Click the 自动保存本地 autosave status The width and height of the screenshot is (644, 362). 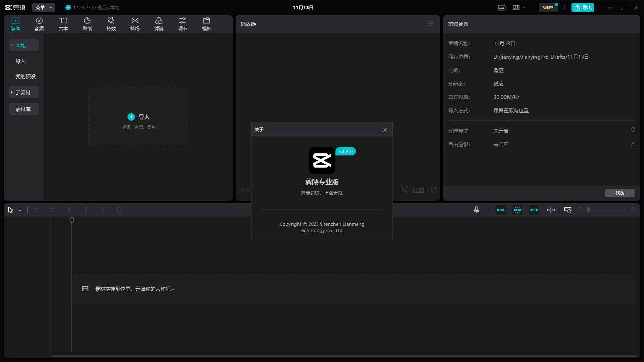[x=92, y=8]
